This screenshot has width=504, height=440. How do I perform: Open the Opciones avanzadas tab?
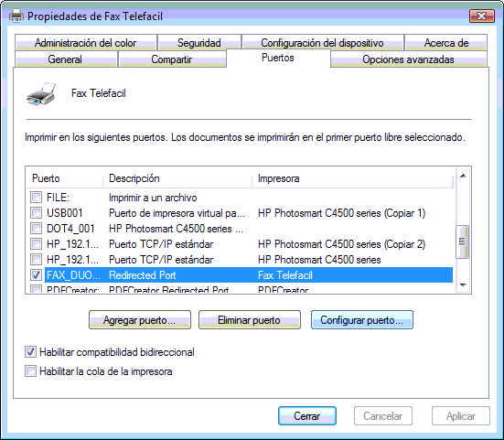408,59
